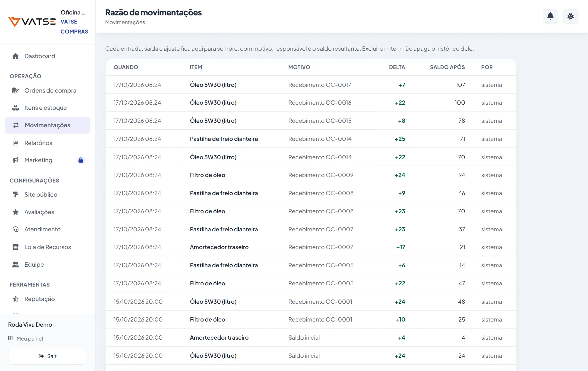This screenshot has width=588, height=371.
Task: Click the saldo value 107
Action: [x=460, y=85]
